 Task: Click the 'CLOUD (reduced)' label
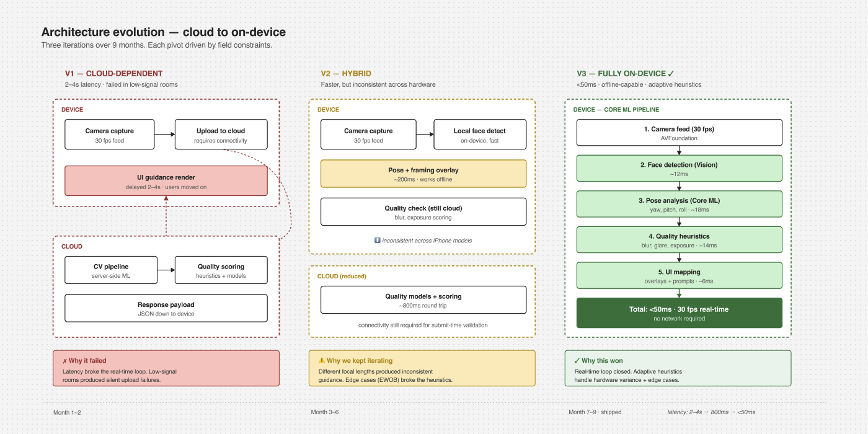(x=342, y=277)
